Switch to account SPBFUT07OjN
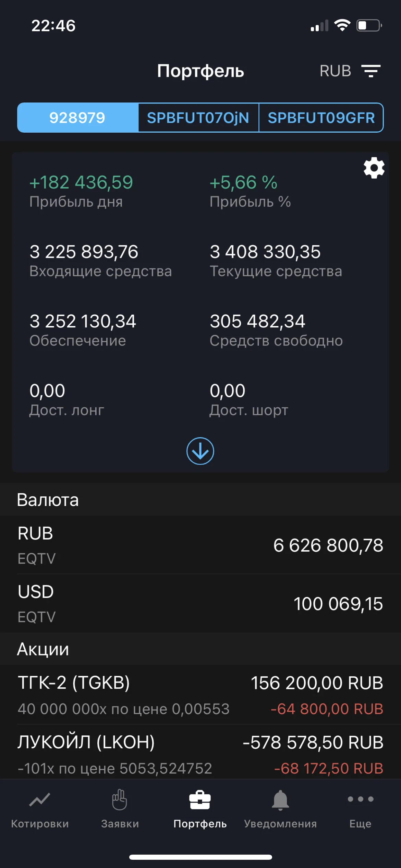Screen dimensions: 401x868 [x=198, y=118]
